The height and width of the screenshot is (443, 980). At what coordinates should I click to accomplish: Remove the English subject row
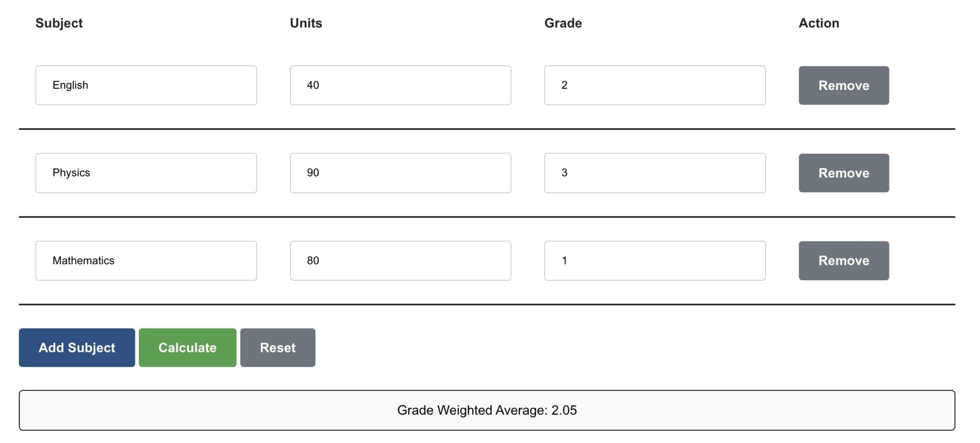pos(843,85)
